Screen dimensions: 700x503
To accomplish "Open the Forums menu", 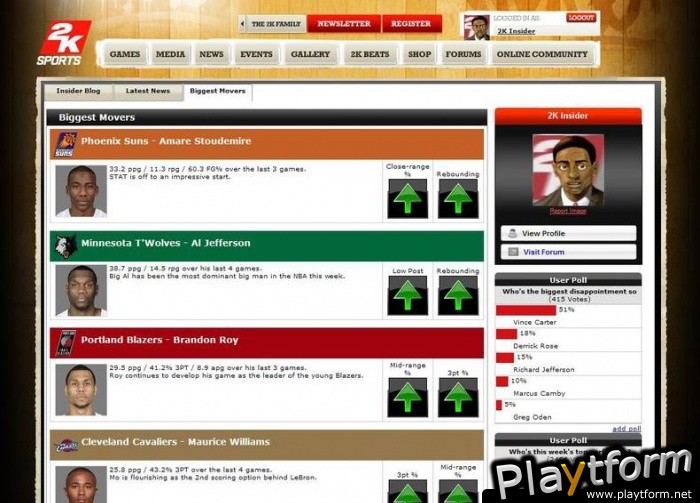I will pos(463,54).
